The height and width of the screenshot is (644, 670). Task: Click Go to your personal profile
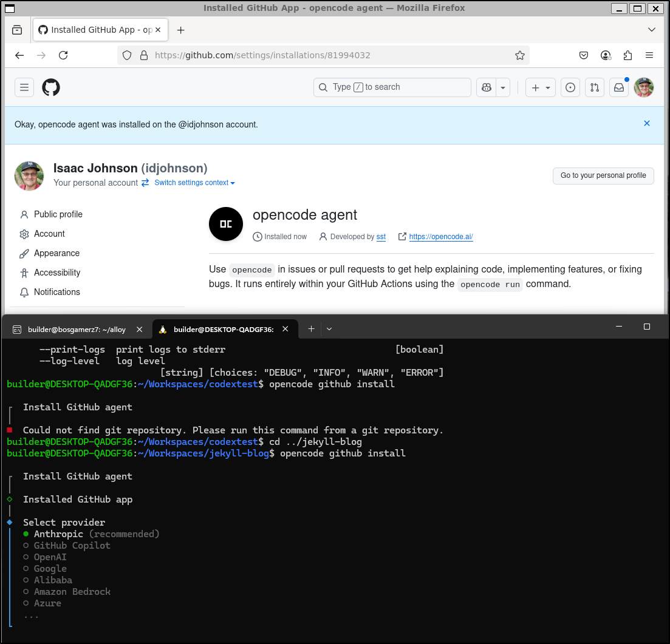[603, 175]
